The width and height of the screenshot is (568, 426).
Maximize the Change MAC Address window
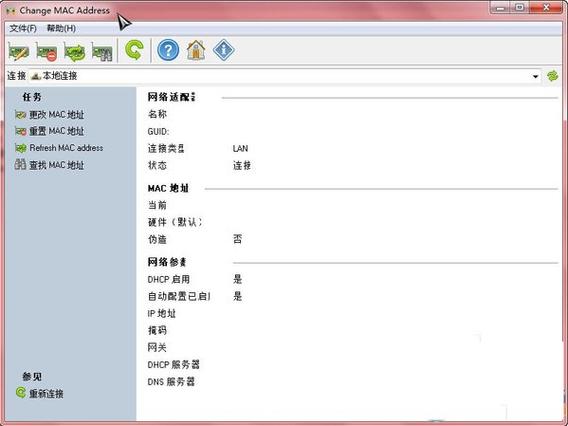[x=520, y=7]
